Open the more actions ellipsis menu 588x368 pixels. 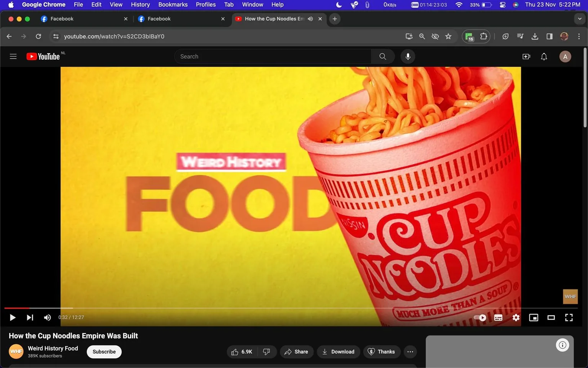pyautogui.click(x=410, y=352)
